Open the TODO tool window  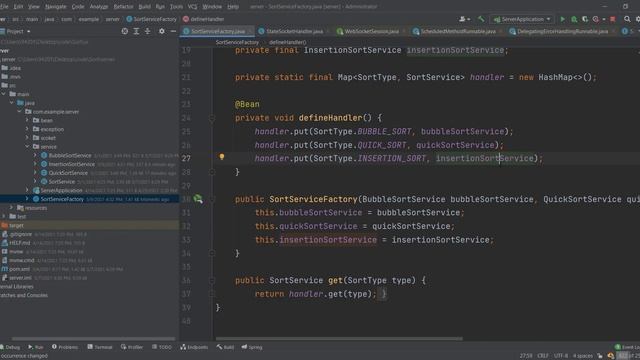pos(162,347)
